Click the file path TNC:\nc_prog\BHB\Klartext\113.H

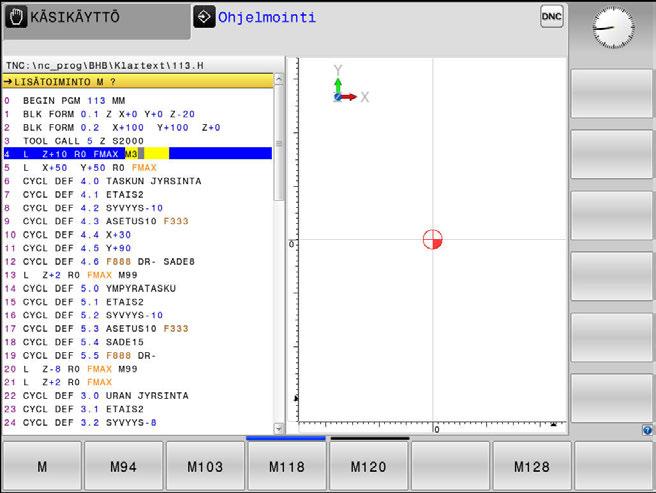[105, 66]
